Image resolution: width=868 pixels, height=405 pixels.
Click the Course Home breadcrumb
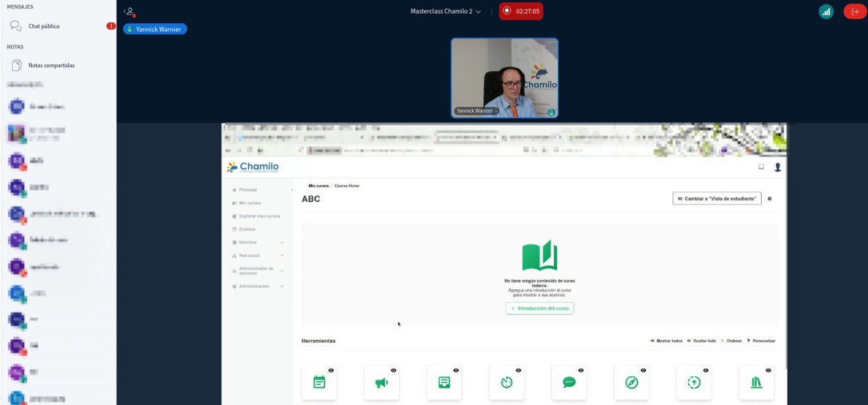pos(346,186)
